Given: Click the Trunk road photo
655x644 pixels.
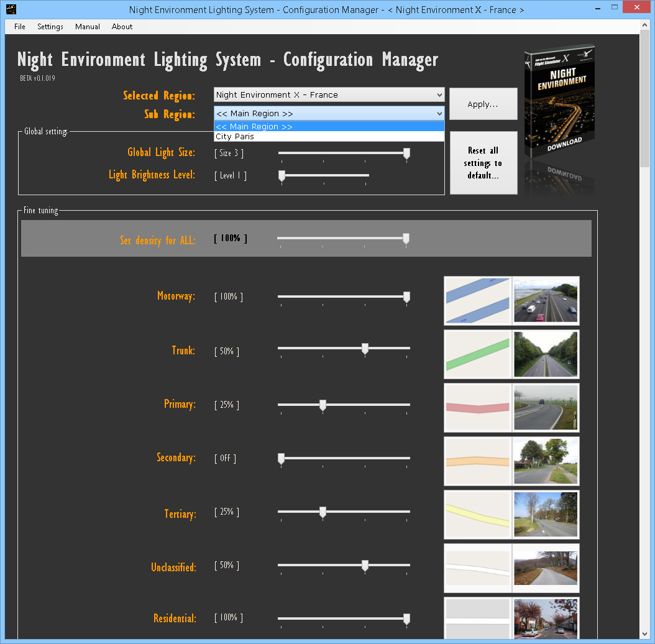Looking at the screenshot, I should [546, 354].
